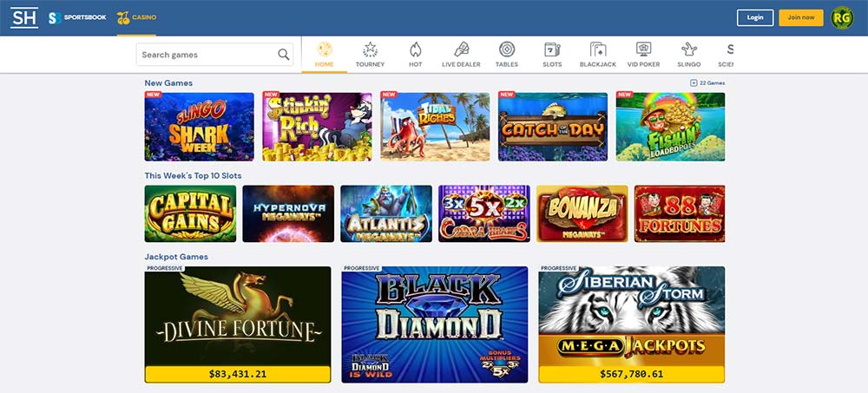Expand the 22 Games list link
Screen dimensions: 868x393
707,83
